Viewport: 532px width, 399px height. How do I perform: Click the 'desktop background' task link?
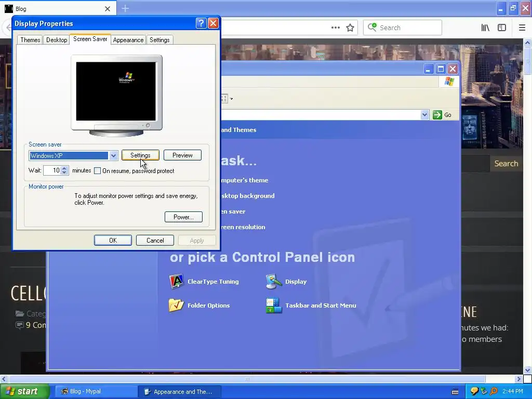pos(248,196)
